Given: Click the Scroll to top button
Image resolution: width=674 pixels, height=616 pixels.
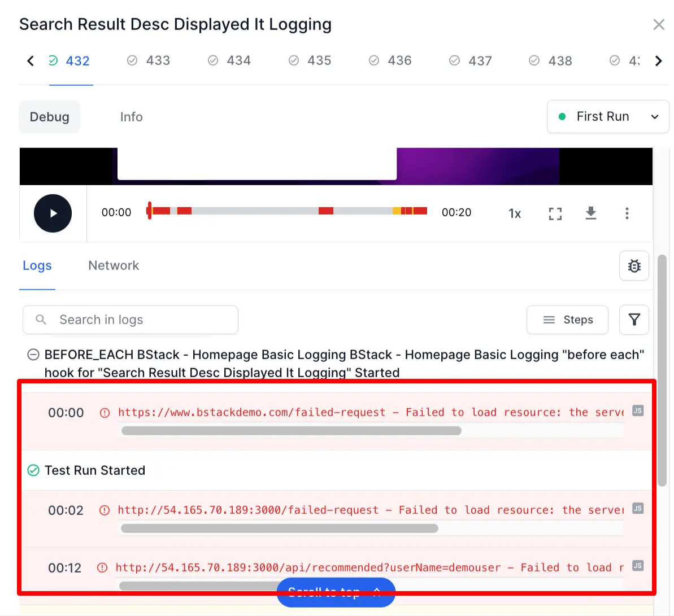Looking at the screenshot, I should click(336, 593).
